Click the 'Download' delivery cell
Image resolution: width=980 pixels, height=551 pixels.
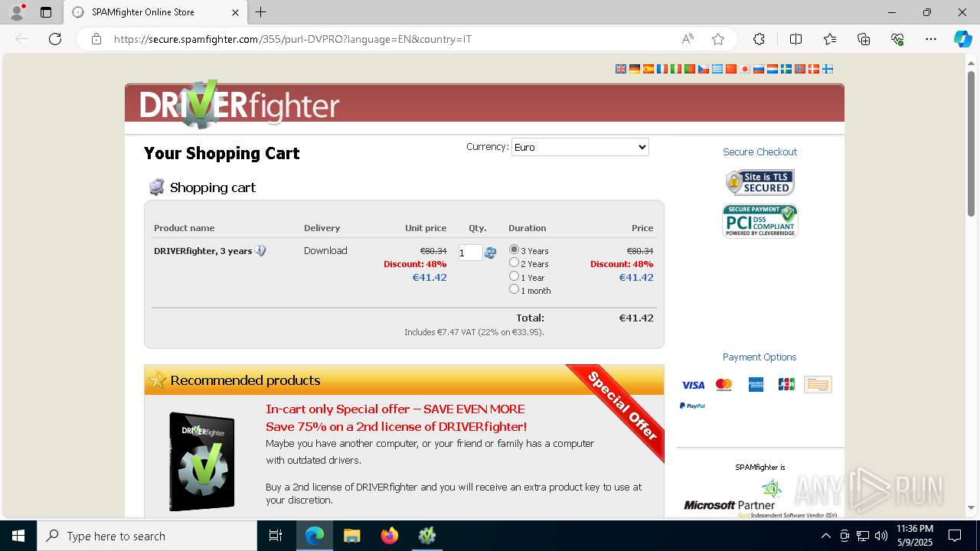tap(325, 250)
